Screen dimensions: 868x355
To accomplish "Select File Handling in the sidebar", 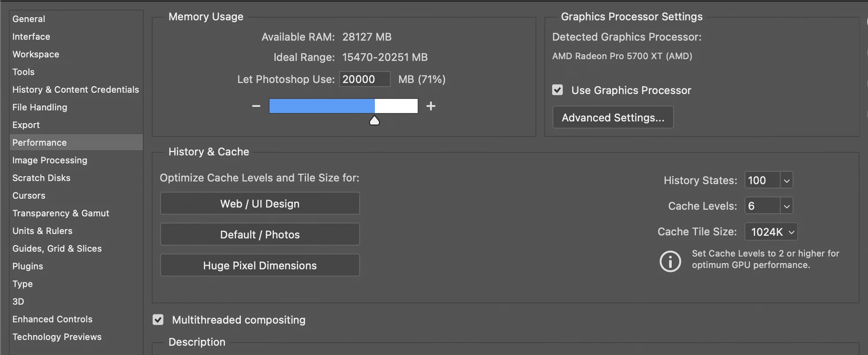I will 40,107.
